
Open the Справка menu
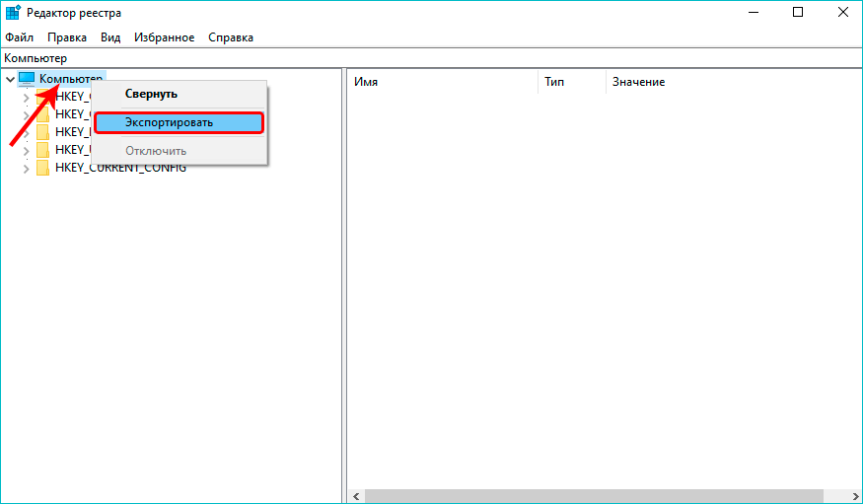(231, 37)
